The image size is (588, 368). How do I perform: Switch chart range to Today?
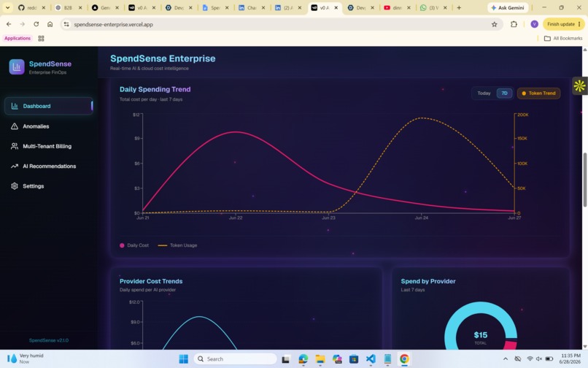pos(484,93)
